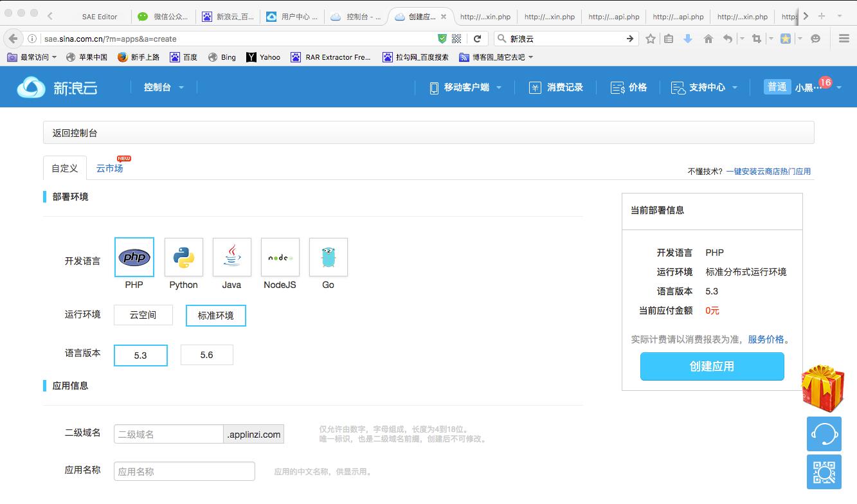
Task: Open Yahoo bookmark
Action: tap(264, 57)
